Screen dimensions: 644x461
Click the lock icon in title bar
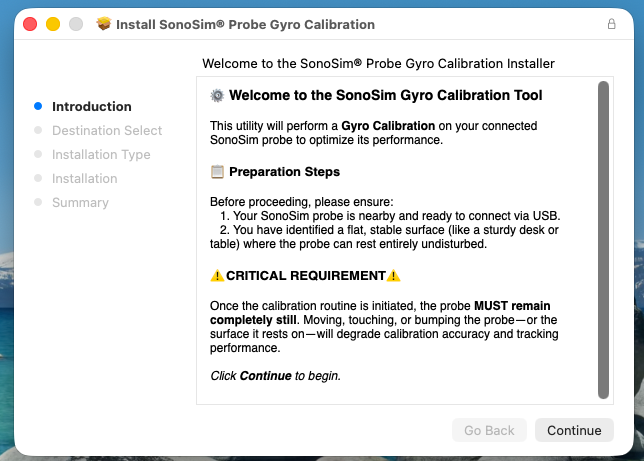[x=611, y=24]
